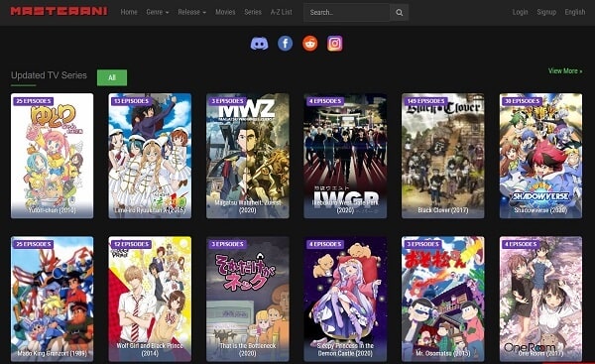Screen dimensions: 595x364
Task: Select the green All filter button
Action: tap(112, 77)
